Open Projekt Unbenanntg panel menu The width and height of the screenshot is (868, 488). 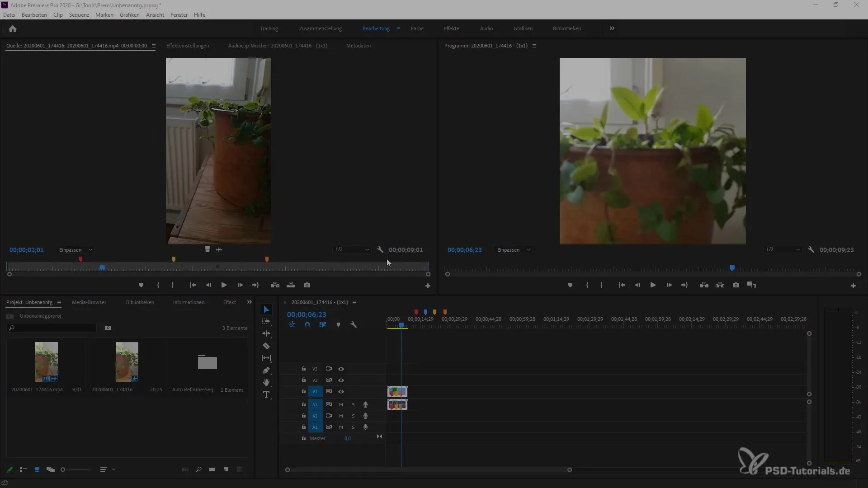point(59,303)
